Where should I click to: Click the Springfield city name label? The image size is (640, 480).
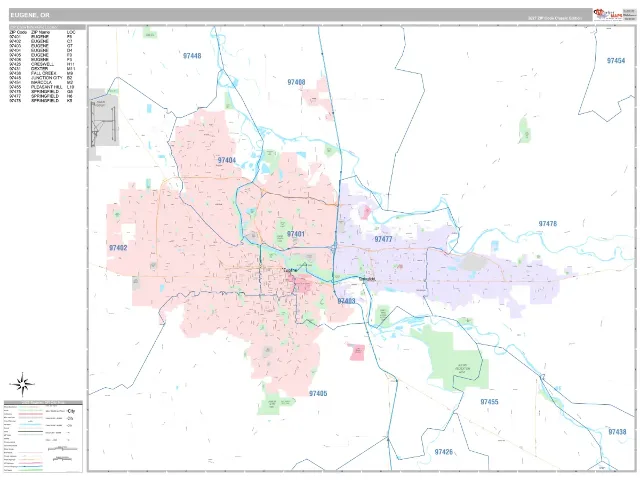(x=367, y=279)
